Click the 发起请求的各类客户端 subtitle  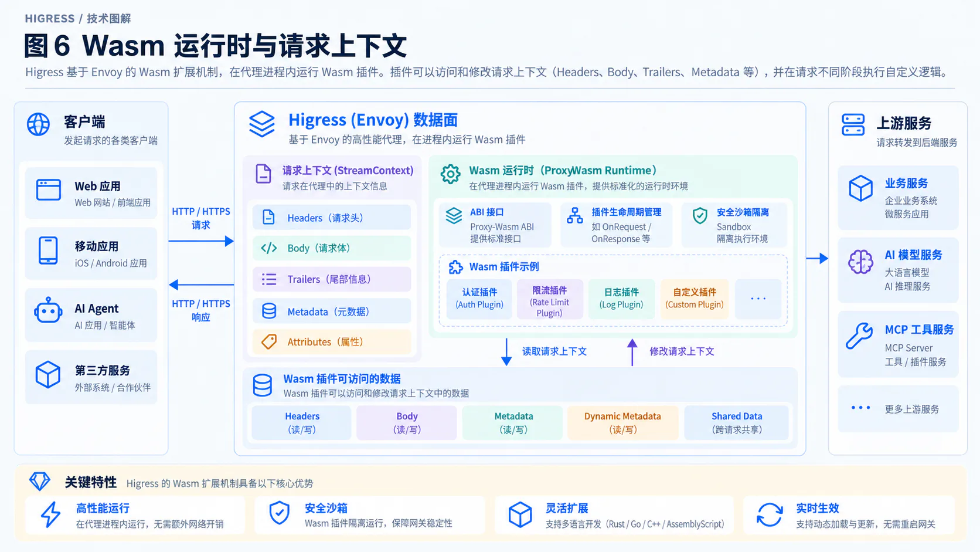111,141
